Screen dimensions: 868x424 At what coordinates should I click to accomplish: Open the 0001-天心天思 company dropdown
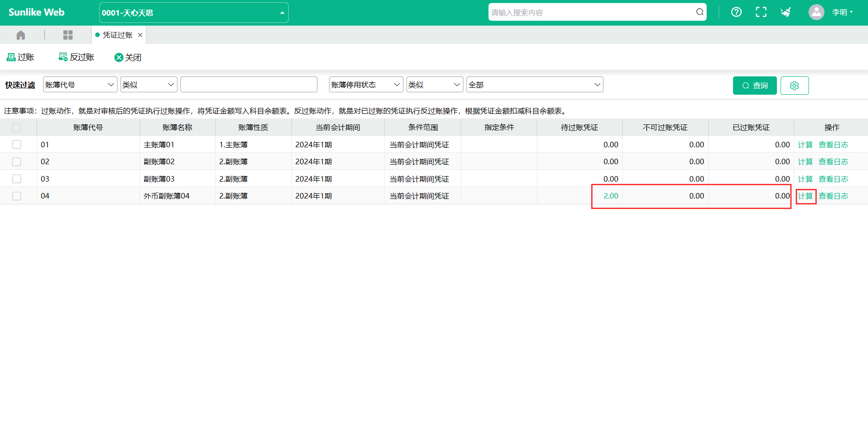tap(194, 13)
